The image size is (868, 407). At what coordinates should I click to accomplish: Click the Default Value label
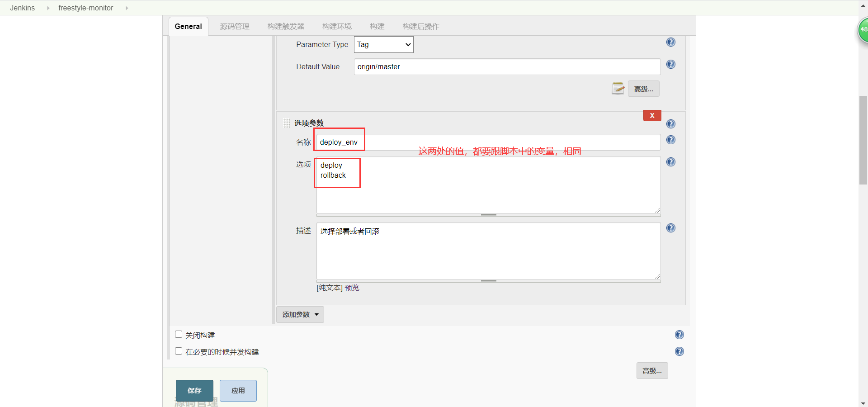click(318, 66)
